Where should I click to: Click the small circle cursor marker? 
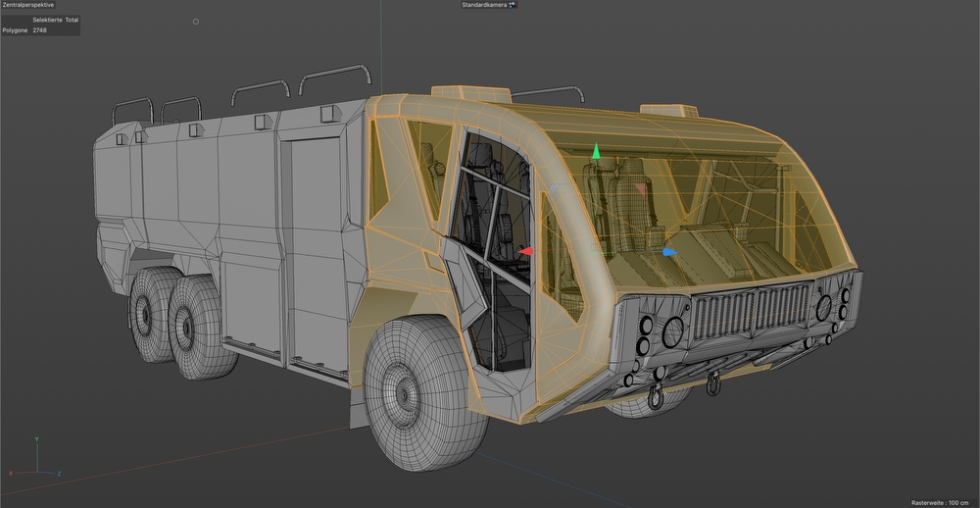tap(196, 22)
